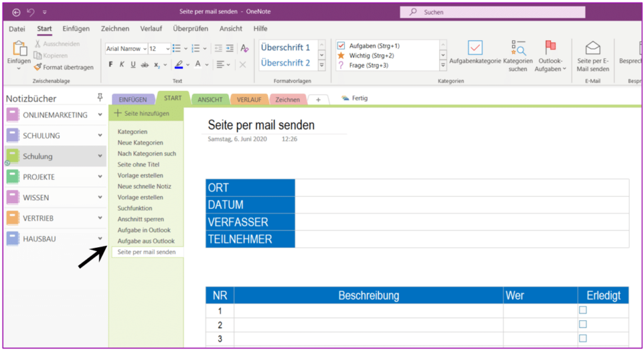Pin the Notizbücher pane
644x351 pixels.
100,97
